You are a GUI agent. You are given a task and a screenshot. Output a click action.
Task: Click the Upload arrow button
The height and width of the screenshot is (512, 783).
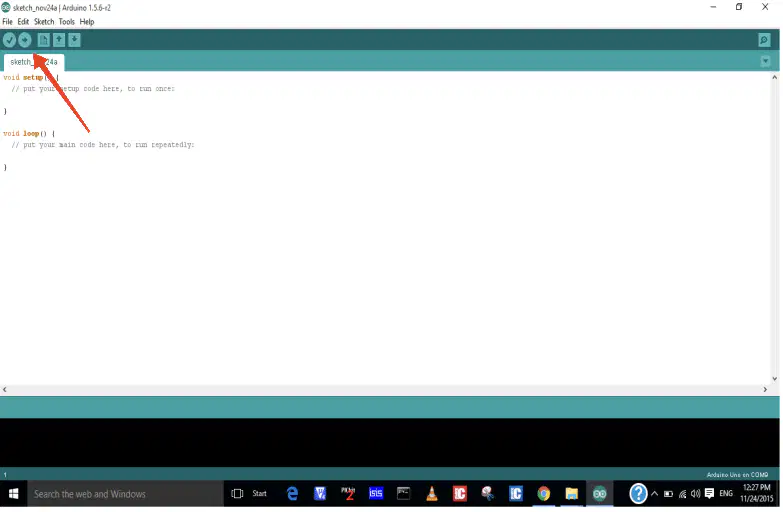pyautogui.click(x=24, y=40)
